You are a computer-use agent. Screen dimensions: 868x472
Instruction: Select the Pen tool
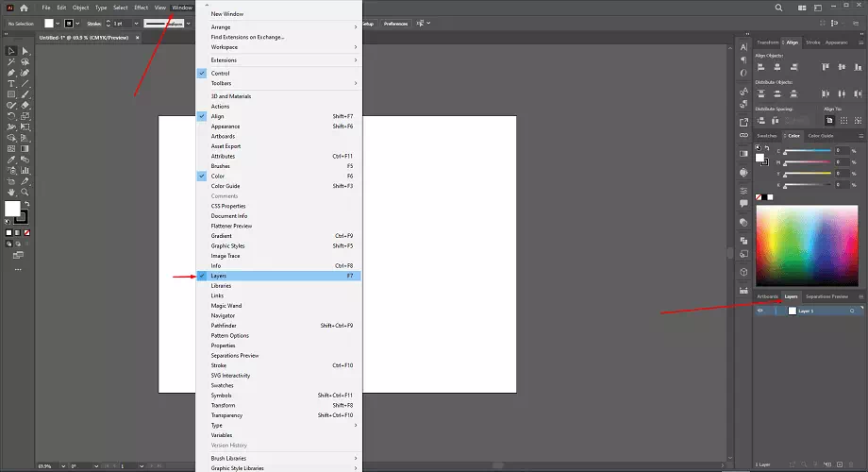[x=11, y=73]
